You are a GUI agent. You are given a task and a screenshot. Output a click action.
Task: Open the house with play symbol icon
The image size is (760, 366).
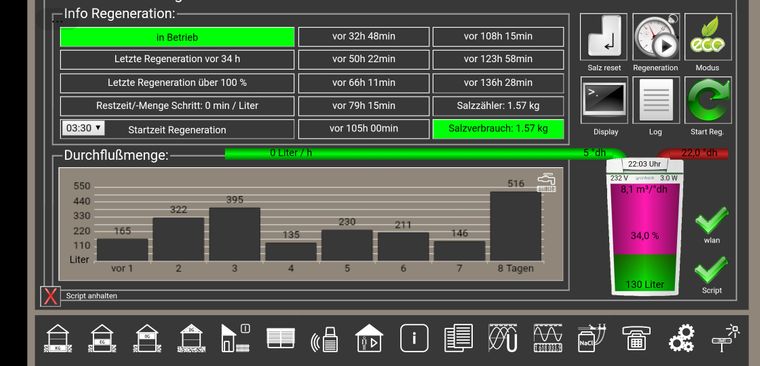pyautogui.click(x=369, y=338)
